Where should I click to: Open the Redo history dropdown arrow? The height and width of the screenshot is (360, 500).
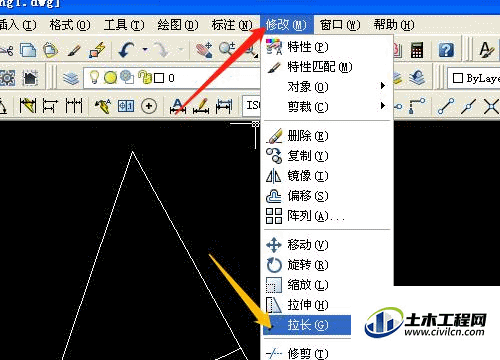click(181, 50)
